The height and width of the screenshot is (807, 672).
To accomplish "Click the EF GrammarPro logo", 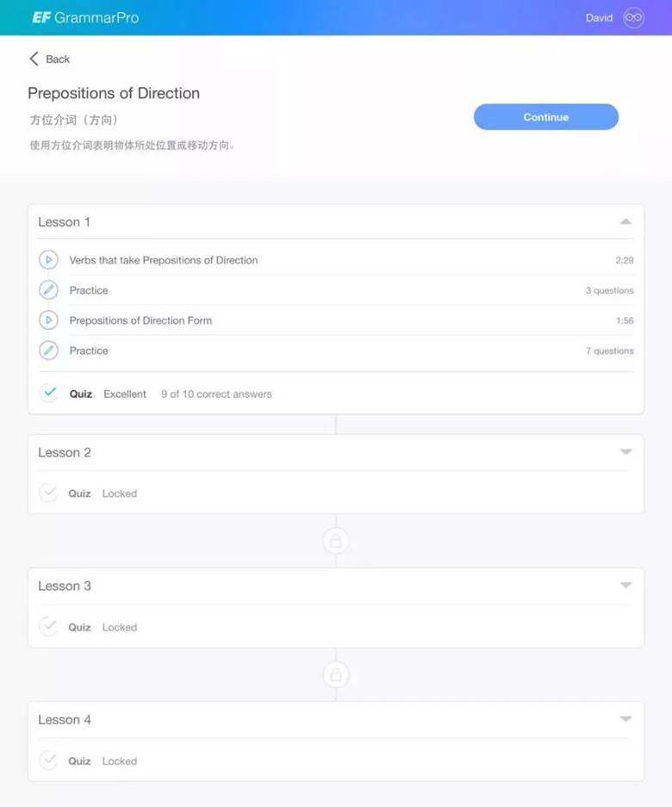I will tap(85, 18).
